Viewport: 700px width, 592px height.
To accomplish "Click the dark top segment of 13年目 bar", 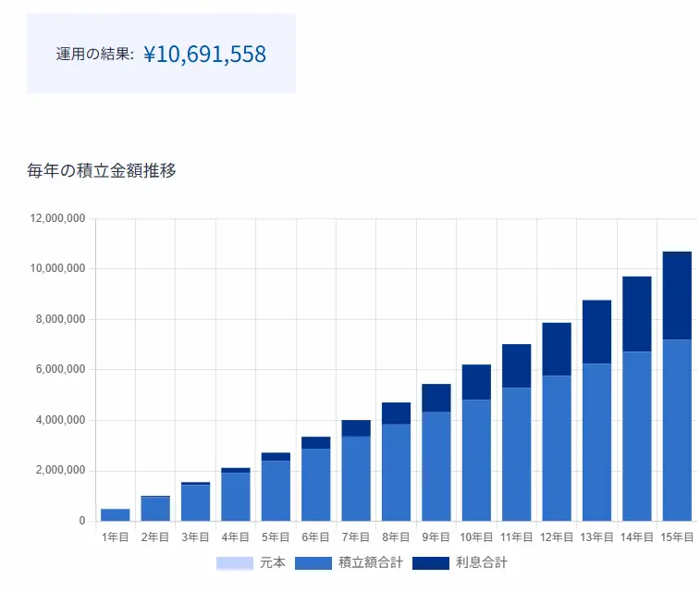I will coord(596,331).
